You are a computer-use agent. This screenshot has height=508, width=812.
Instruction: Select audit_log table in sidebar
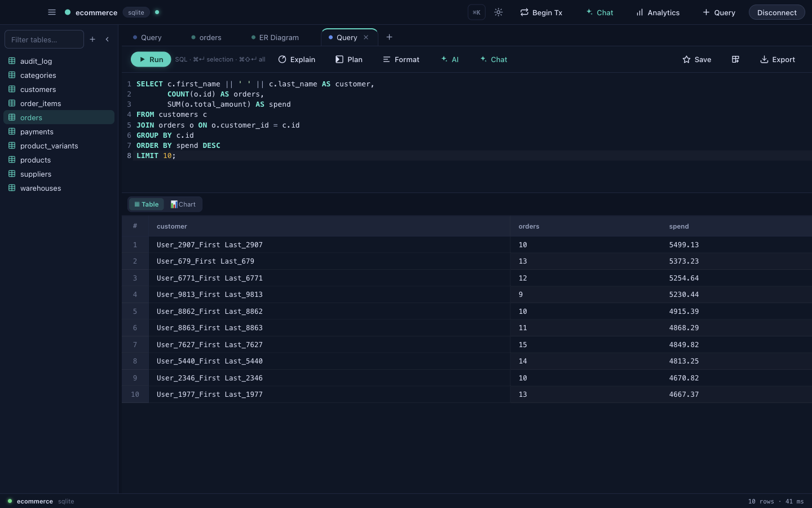59,61
